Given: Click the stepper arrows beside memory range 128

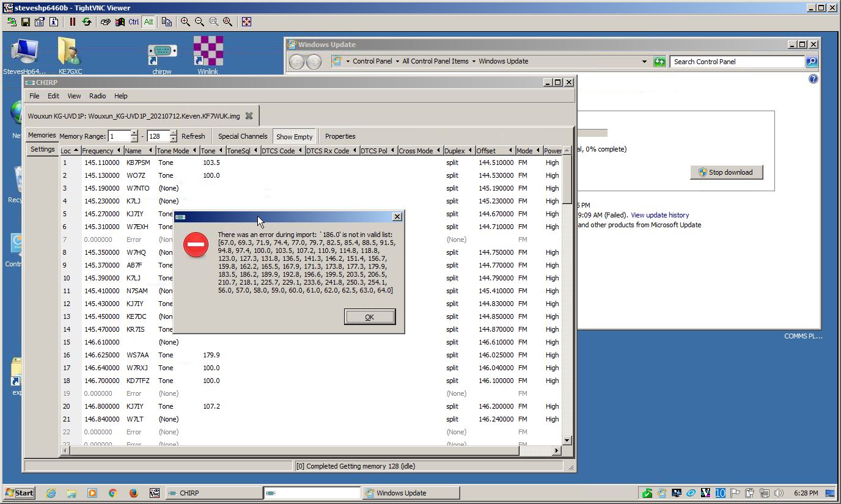Looking at the screenshot, I should 174,136.
